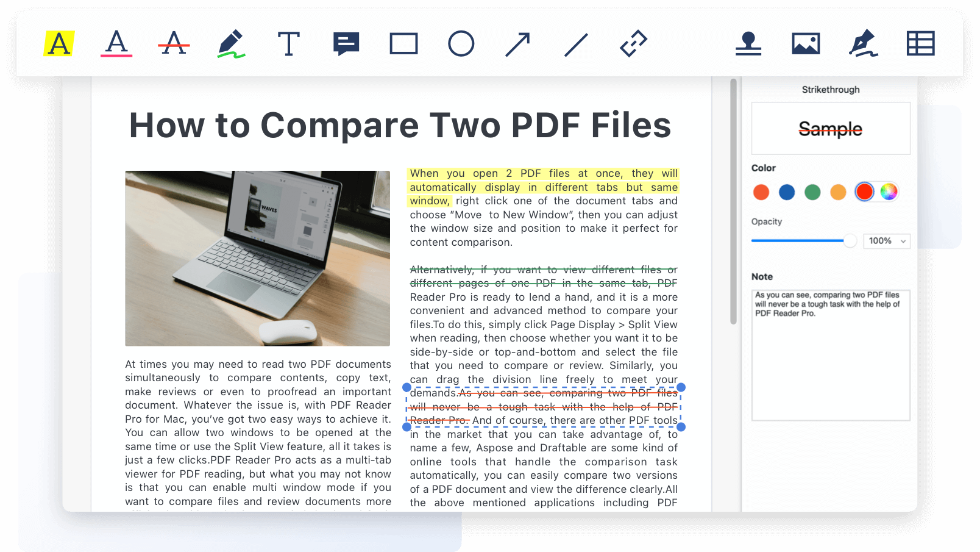Pick the Circle shape tool
Screen dimensions: 980x552
461,44
